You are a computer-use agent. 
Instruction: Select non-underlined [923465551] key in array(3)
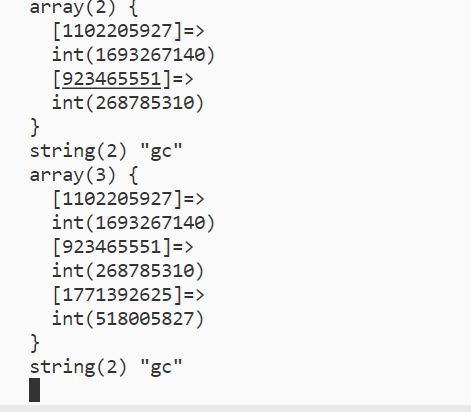(112, 247)
